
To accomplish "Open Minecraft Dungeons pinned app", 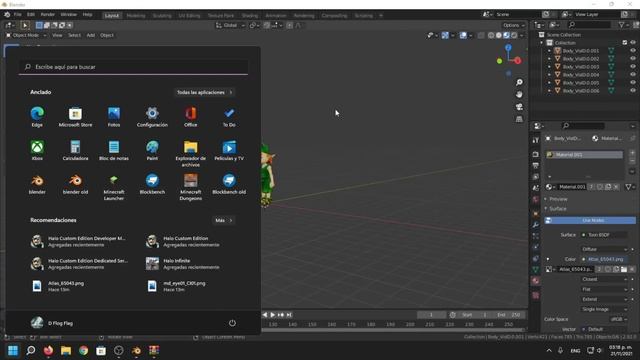I will coord(191,187).
